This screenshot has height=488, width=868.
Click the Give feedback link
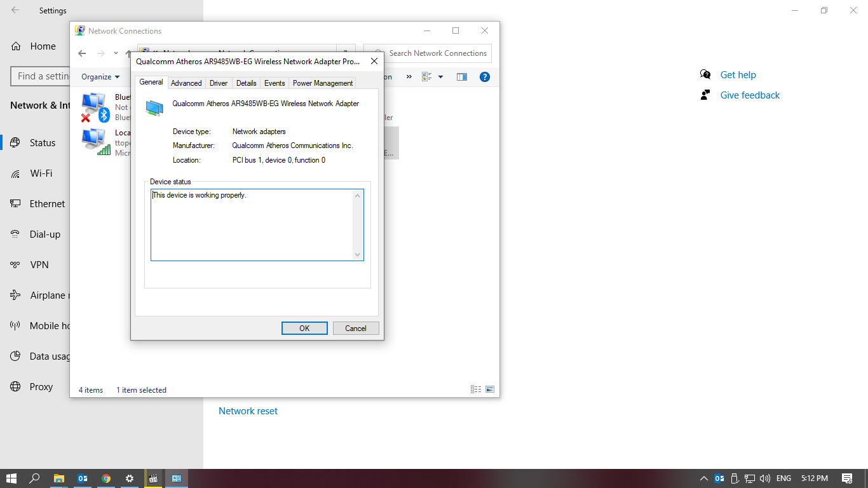pyautogui.click(x=750, y=95)
